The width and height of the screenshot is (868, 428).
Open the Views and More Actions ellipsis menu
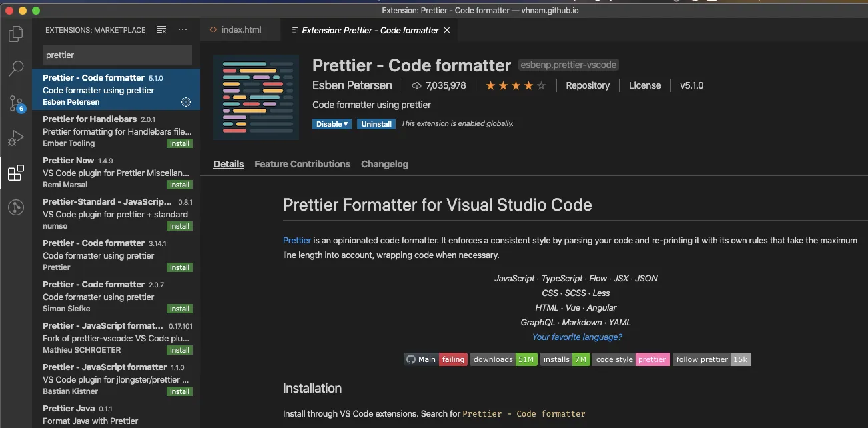183,29
